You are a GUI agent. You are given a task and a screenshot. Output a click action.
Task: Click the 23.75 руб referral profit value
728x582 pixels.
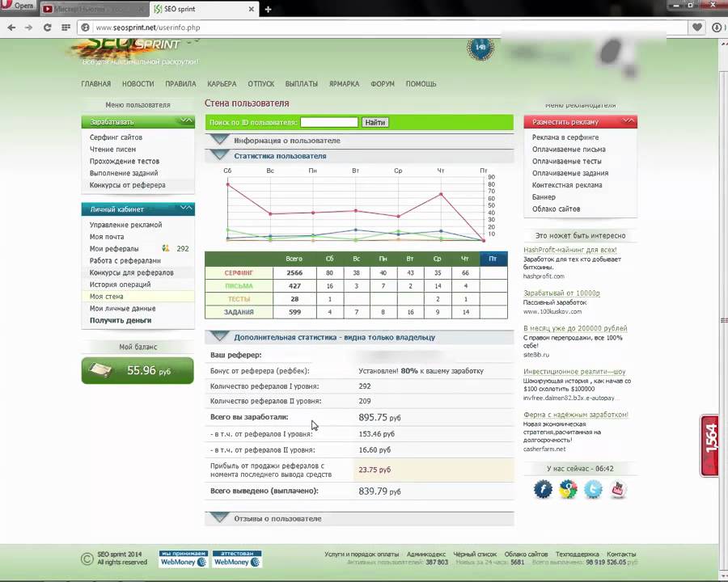click(375, 470)
